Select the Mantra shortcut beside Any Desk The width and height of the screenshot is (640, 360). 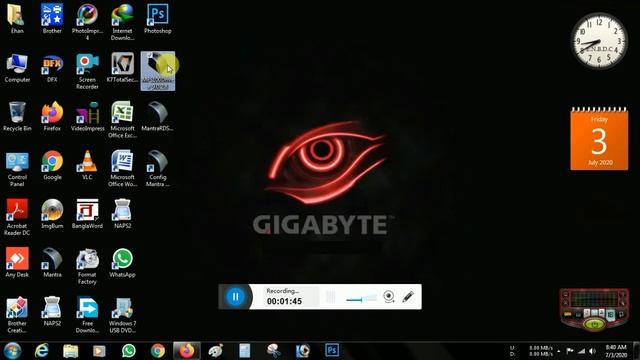click(x=52, y=263)
